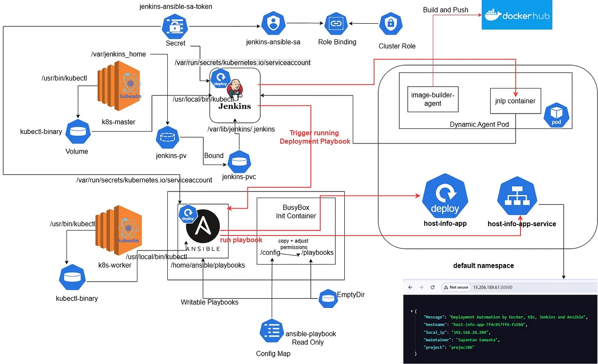
Task: Select the Cluster Role lock icon
Action: coord(391,23)
